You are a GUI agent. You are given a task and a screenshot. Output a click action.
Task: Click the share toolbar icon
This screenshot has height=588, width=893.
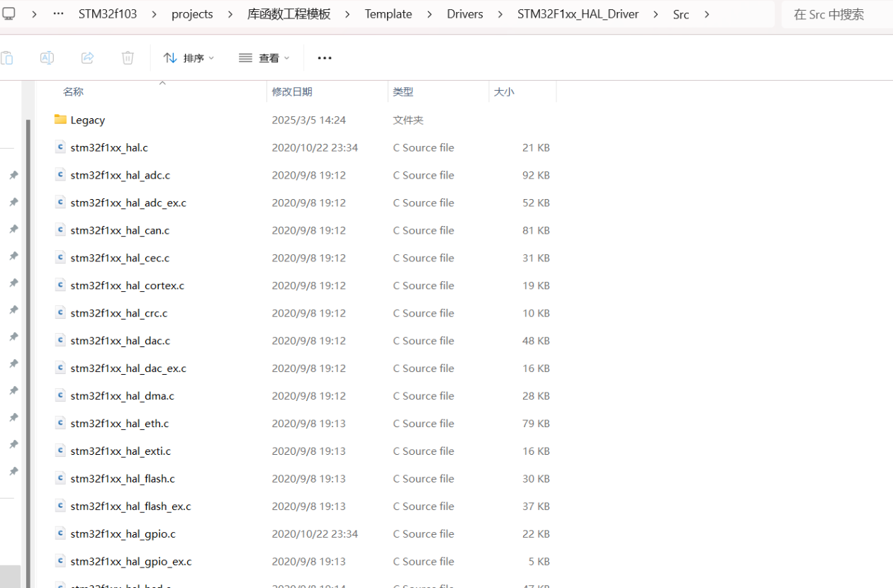(x=87, y=58)
